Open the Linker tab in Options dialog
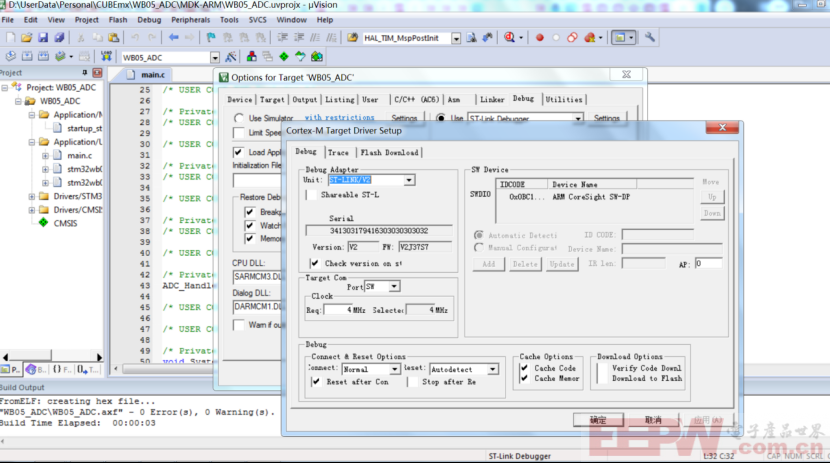 [x=492, y=99]
